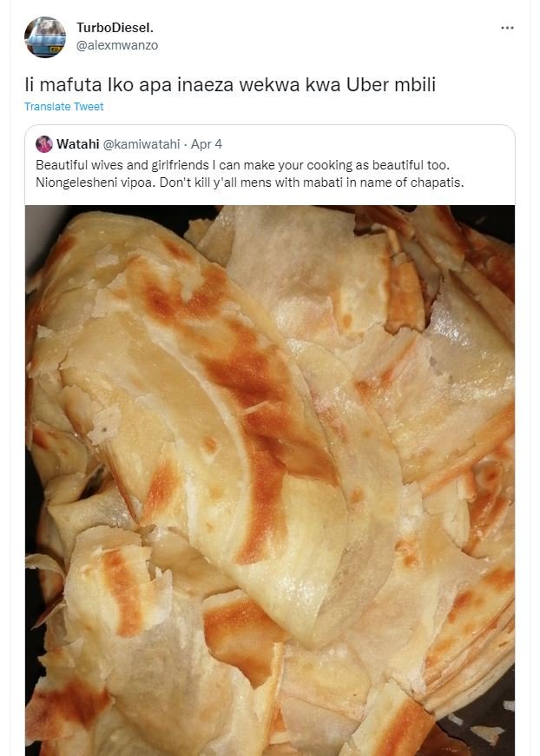Click the Watahi display name
Screen dimensions: 540x756
tap(80, 143)
